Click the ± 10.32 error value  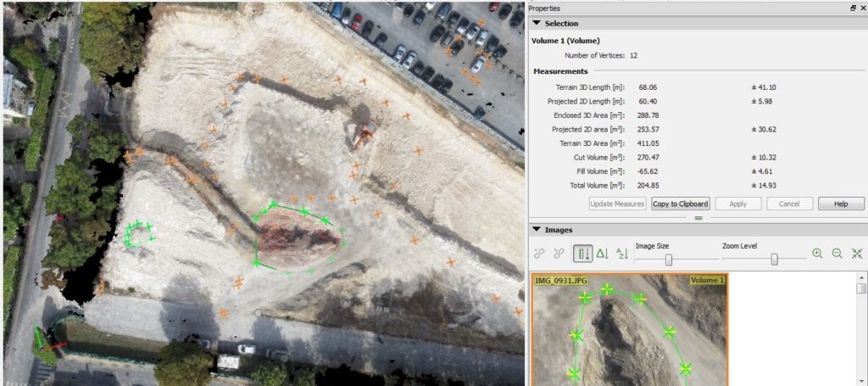coord(764,157)
